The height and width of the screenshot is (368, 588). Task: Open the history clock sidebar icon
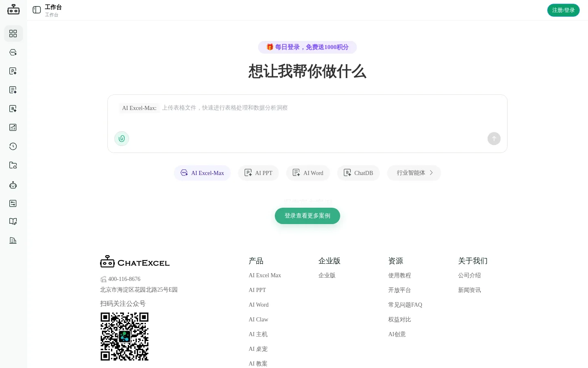coord(13,146)
